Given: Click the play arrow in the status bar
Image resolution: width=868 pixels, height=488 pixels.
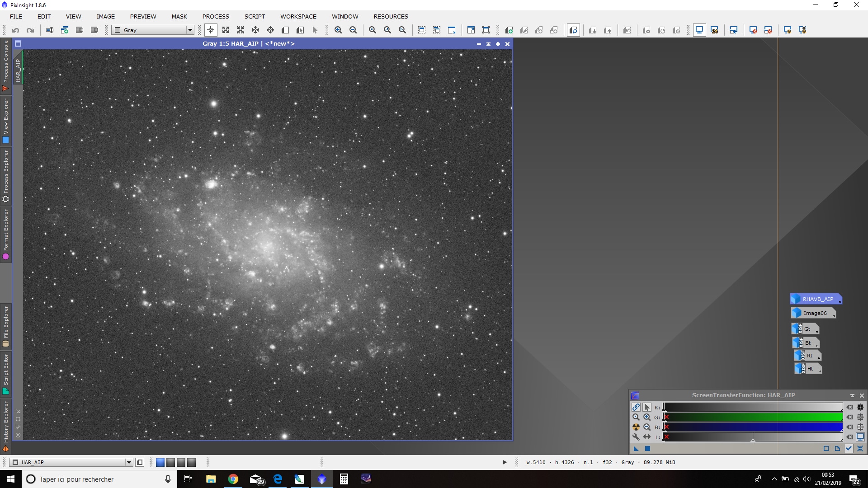Looking at the screenshot, I should coord(505,462).
